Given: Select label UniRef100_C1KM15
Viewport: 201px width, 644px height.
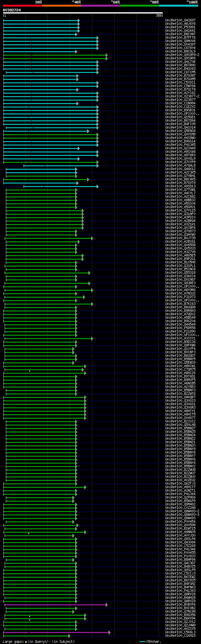Looking at the screenshot, I should 180,636.
